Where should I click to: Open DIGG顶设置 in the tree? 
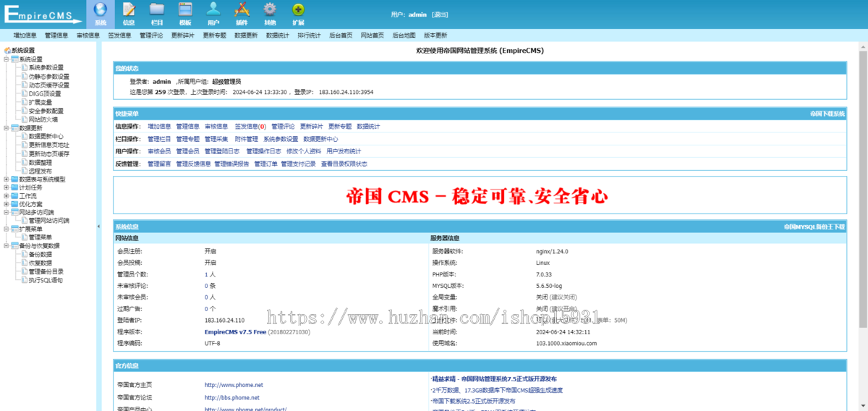45,93
